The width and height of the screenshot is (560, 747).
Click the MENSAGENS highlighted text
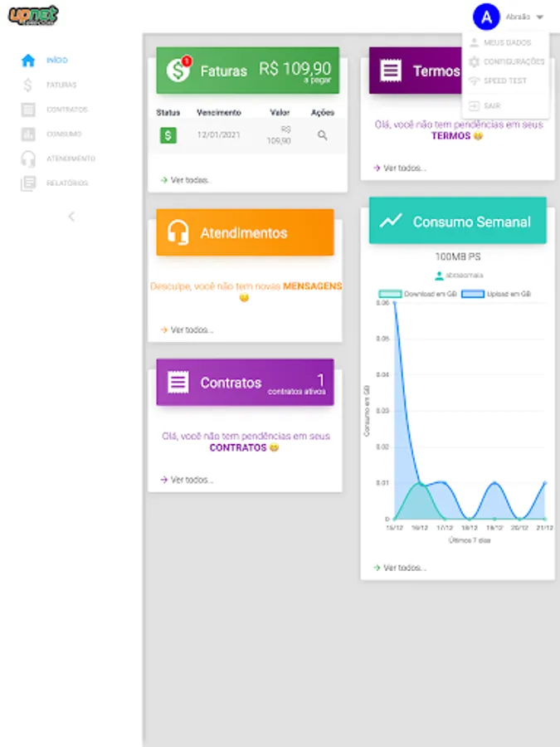coord(313,286)
